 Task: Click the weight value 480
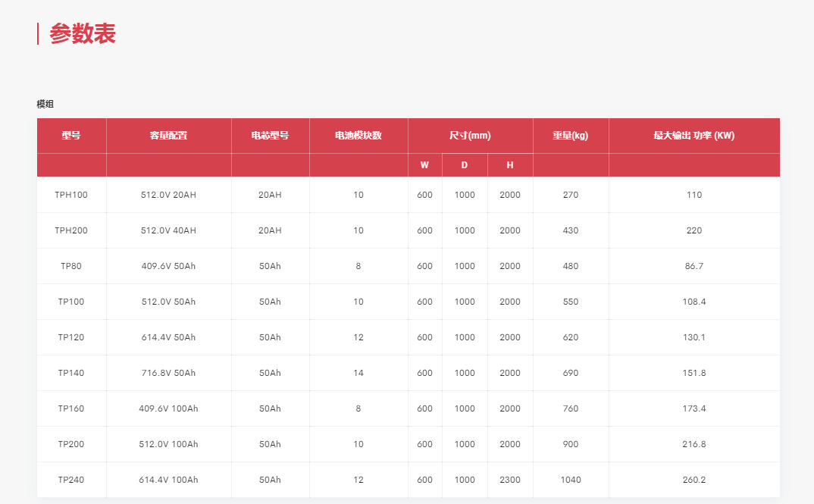pyautogui.click(x=571, y=266)
